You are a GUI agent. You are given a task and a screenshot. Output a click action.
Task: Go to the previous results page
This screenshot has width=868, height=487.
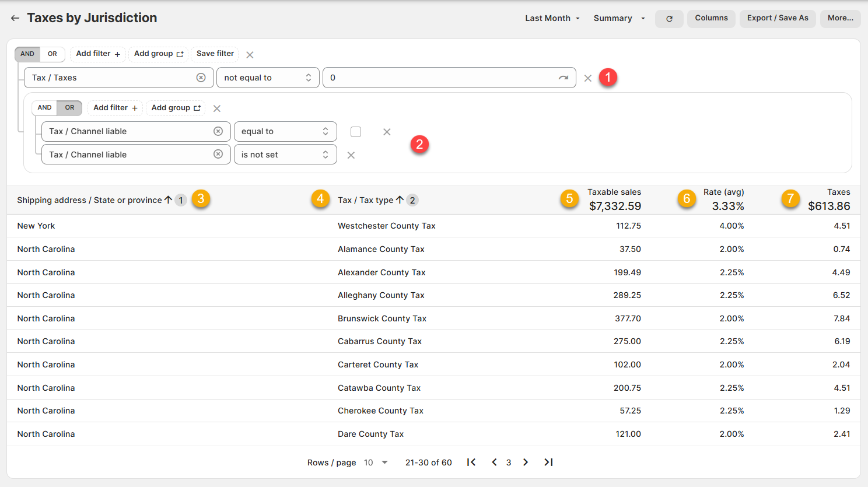click(x=494, y=463)
